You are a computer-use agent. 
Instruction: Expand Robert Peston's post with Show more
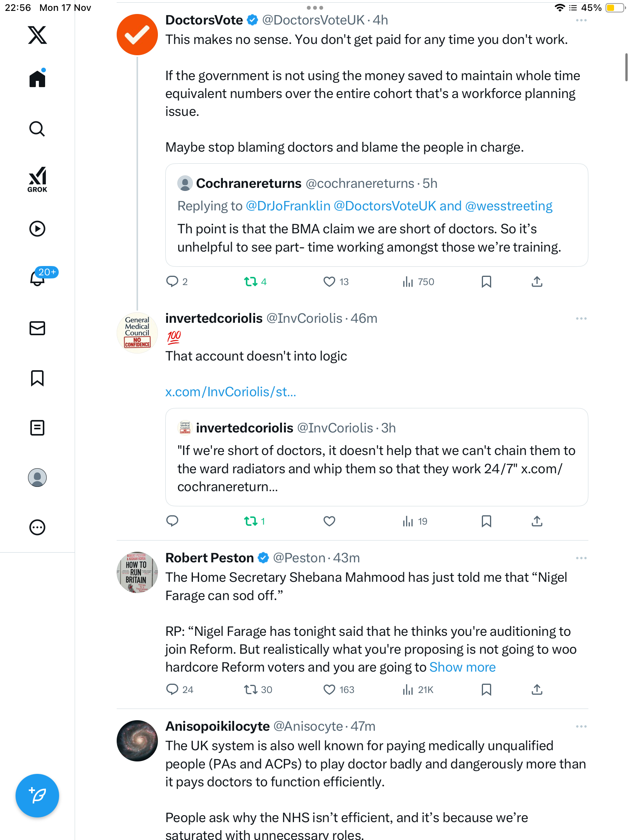(x=462, y=667)
